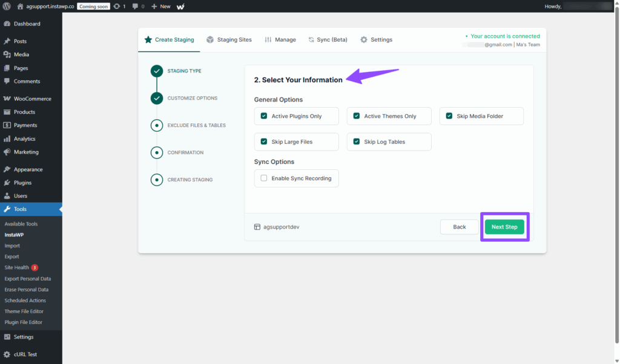Switch to the Staging Sites tab
This screenshot has height=364, width=620.
coord(229,39)
